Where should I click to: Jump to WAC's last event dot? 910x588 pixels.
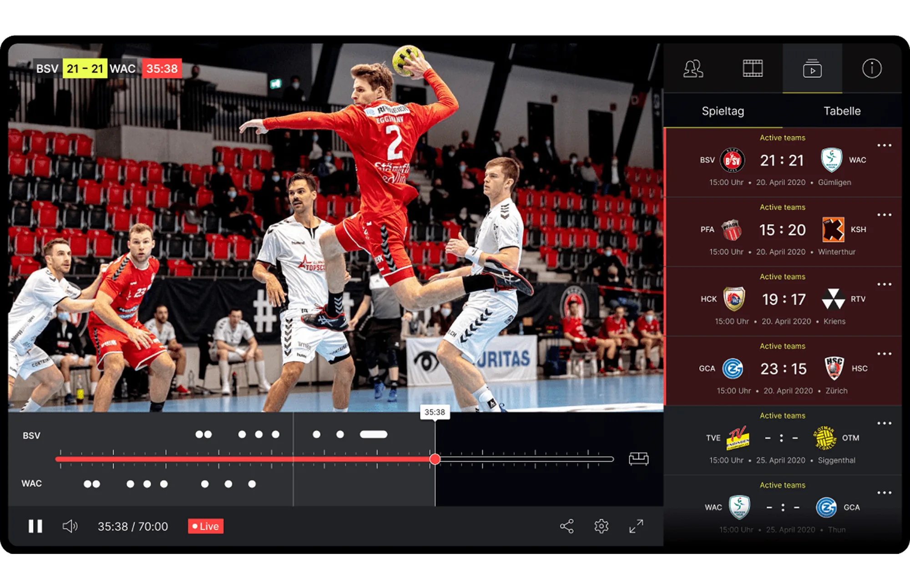pos(252,484)
